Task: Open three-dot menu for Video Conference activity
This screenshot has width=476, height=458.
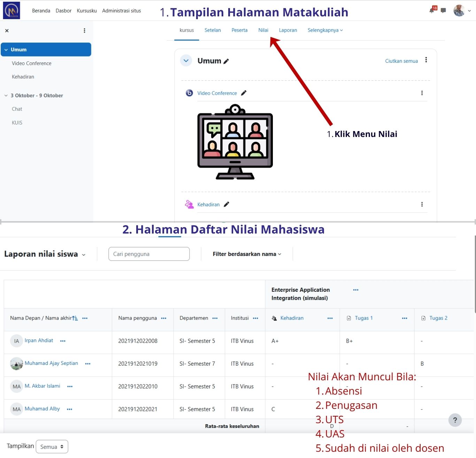Action: click(422, 93)
